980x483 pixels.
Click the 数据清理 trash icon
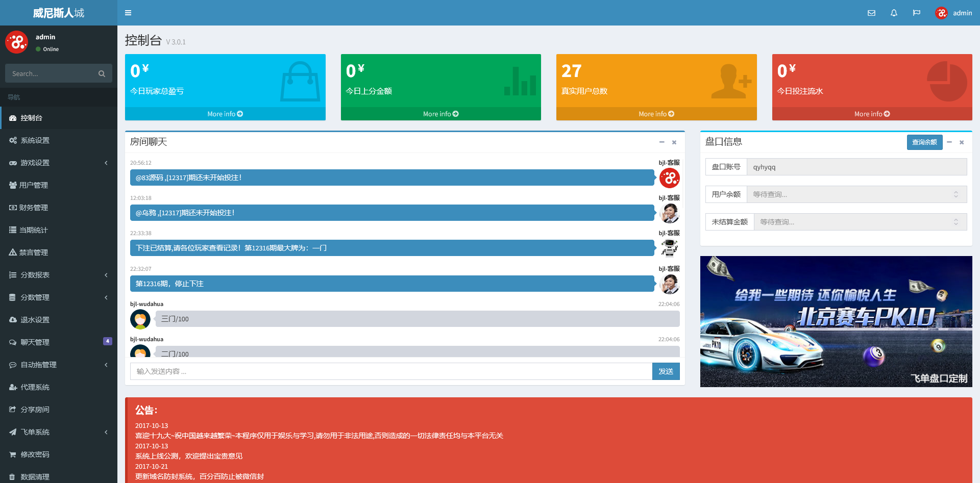(x=12, y=477)
